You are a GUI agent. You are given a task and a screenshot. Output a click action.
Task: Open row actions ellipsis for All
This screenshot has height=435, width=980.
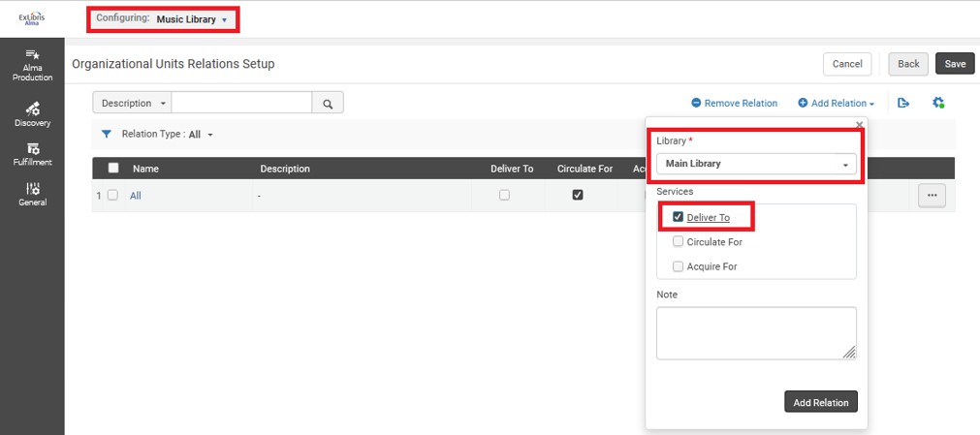(932, 196)
